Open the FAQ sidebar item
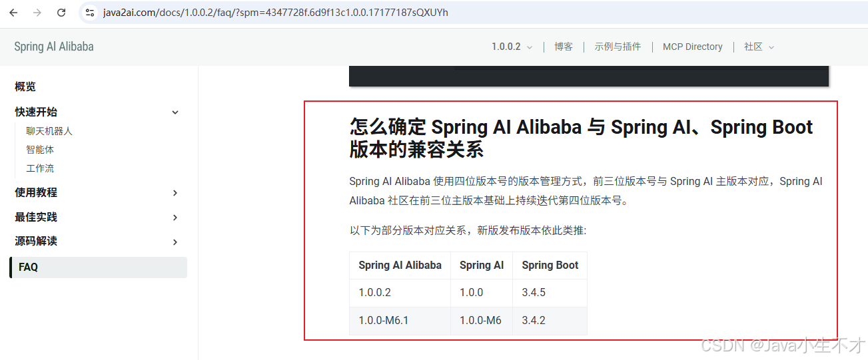This screenshot has width=868, height=360. point(99,267)
